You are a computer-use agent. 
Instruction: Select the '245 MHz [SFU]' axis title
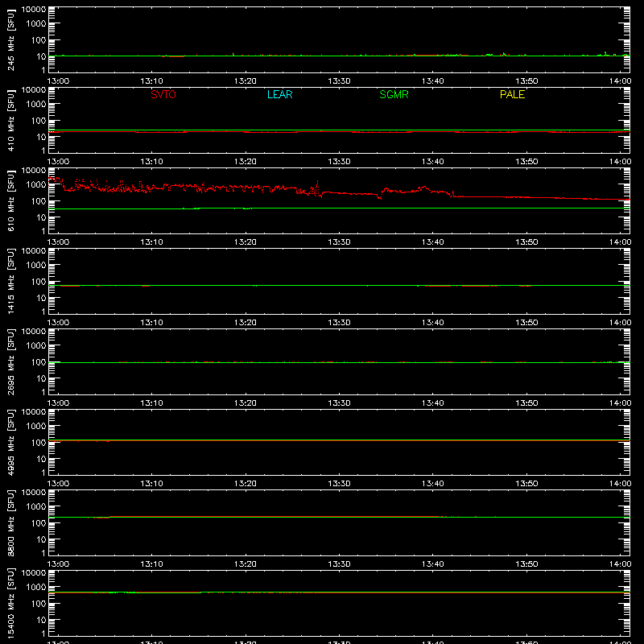pyautogui.click(x=11, y=39)
